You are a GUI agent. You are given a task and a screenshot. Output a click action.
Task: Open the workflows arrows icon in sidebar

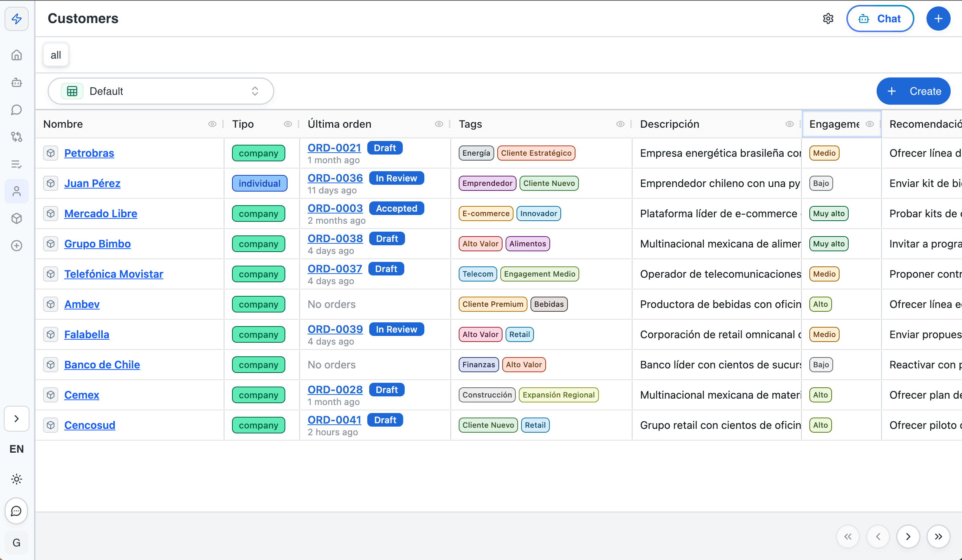pyautogui.click(x=16, y=137)
